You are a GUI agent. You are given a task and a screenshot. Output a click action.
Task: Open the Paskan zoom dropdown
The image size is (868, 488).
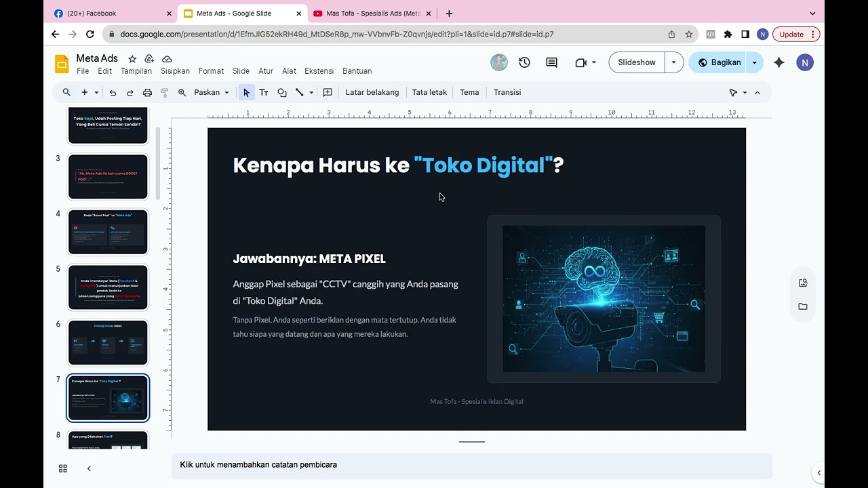[x=212, y=92]
